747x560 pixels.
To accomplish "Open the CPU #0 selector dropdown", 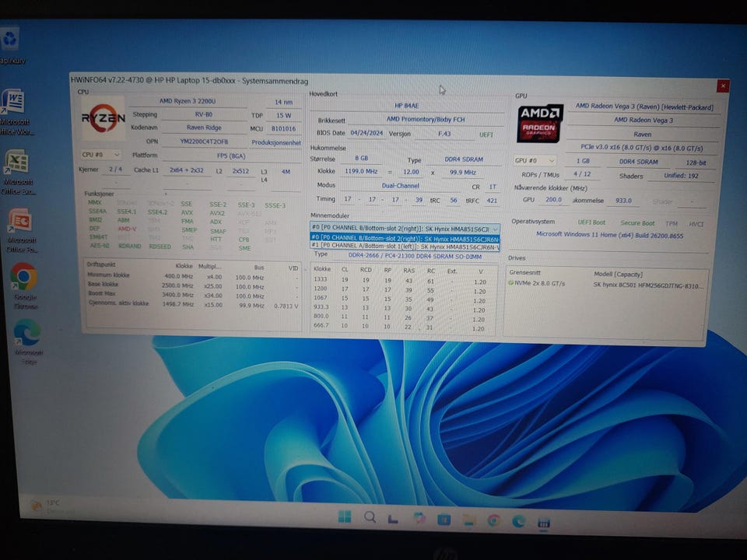I will point(100,155).
